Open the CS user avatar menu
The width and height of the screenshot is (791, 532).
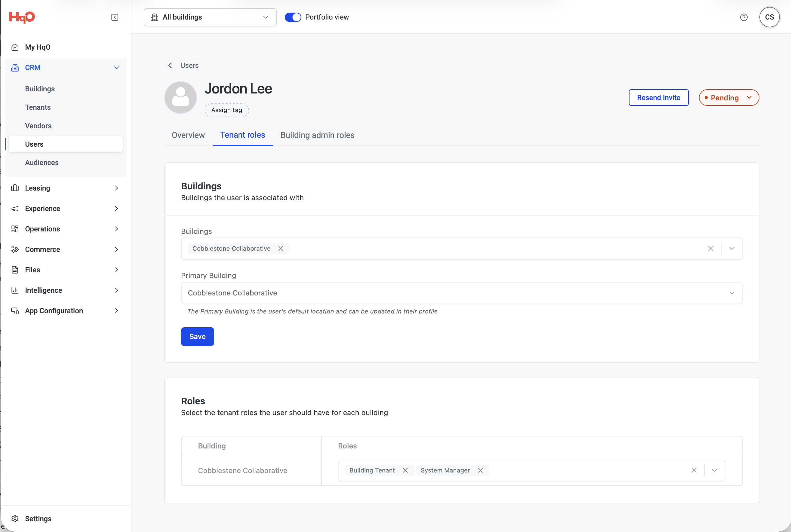(769, 17)
